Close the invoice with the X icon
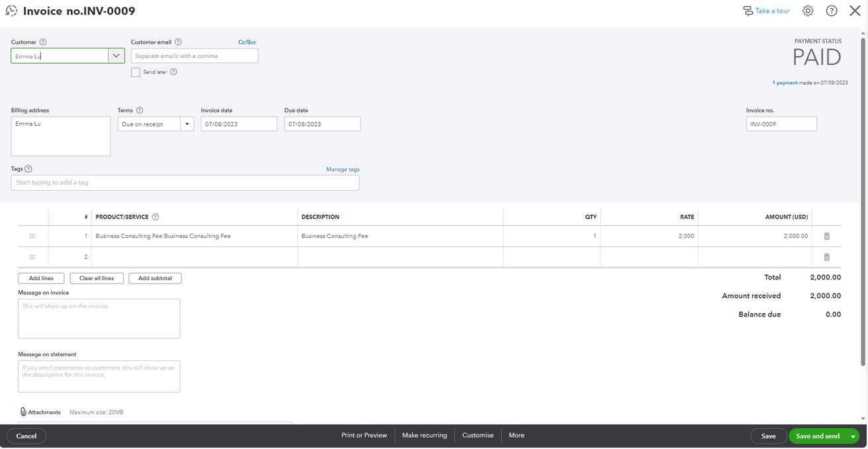The width and height of the screenshot is (868, 449). pyautogui.click(x=855, y=11)
